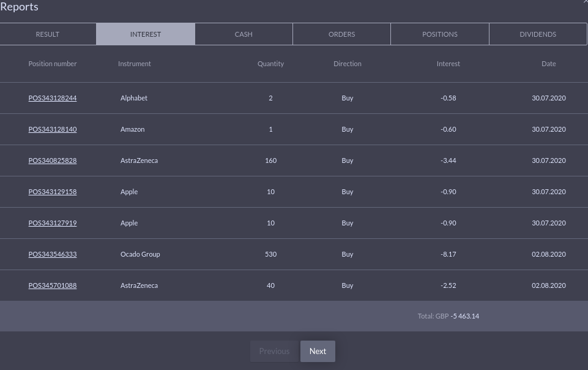Switch to the Result tab
This screenshot has width=588, height=370.
pyautogui.click(x=48, y=34)
